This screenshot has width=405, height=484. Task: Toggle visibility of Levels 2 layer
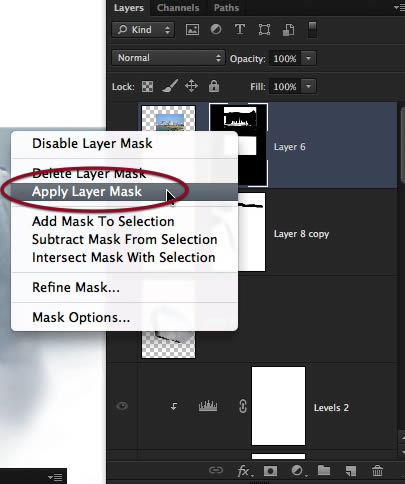point(122,406)
